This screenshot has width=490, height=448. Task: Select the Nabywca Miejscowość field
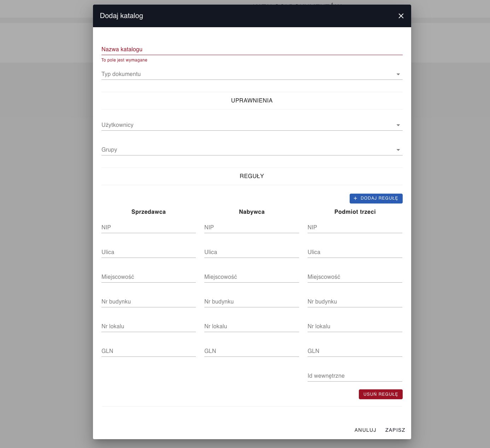tap(251, 277)
